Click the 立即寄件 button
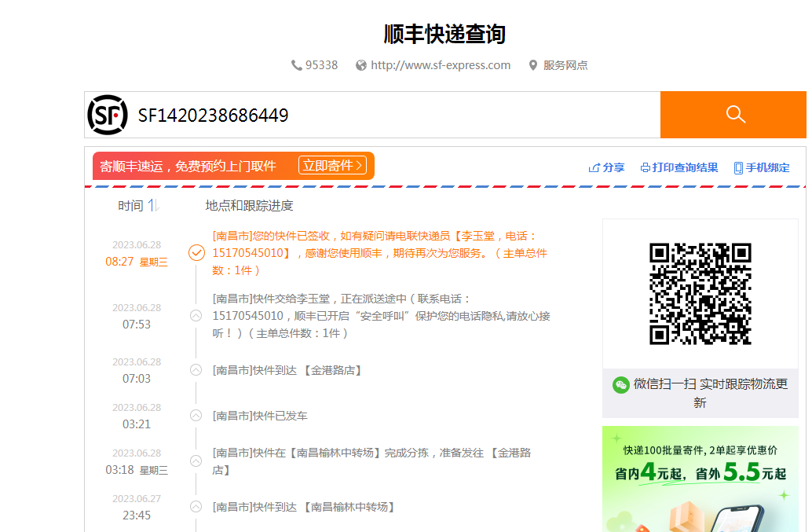 point(332,166)
